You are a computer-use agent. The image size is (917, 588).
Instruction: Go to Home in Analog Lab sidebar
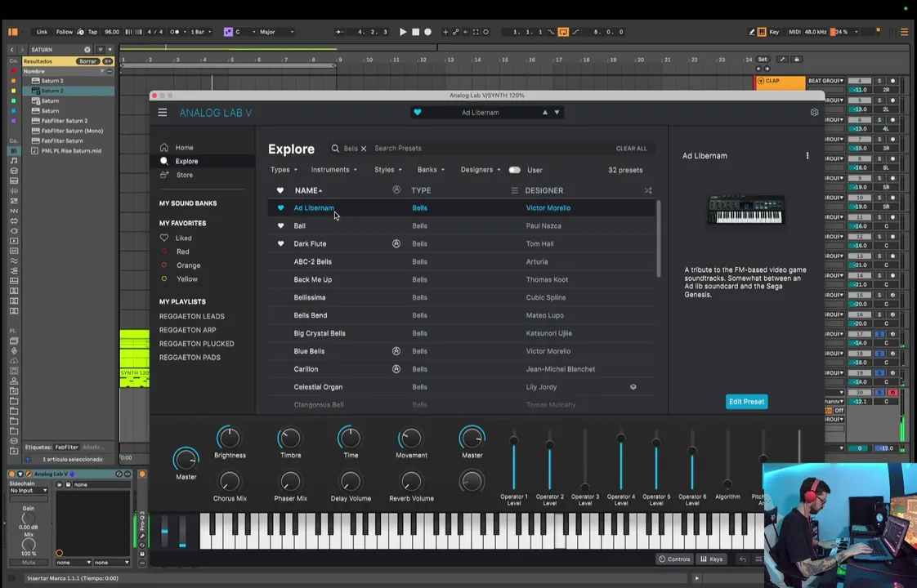[x=184, y=148]
